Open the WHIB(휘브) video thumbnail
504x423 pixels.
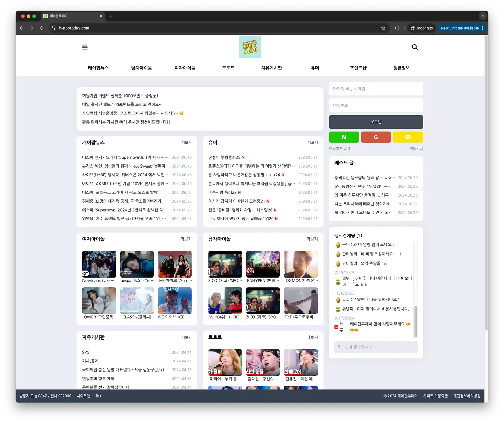click(225, 300)
